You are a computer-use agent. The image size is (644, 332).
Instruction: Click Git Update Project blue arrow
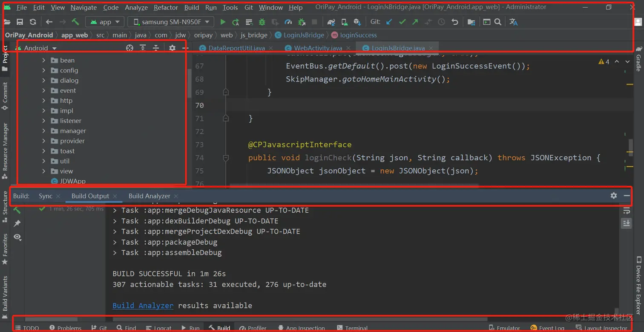tap(389, 22)
